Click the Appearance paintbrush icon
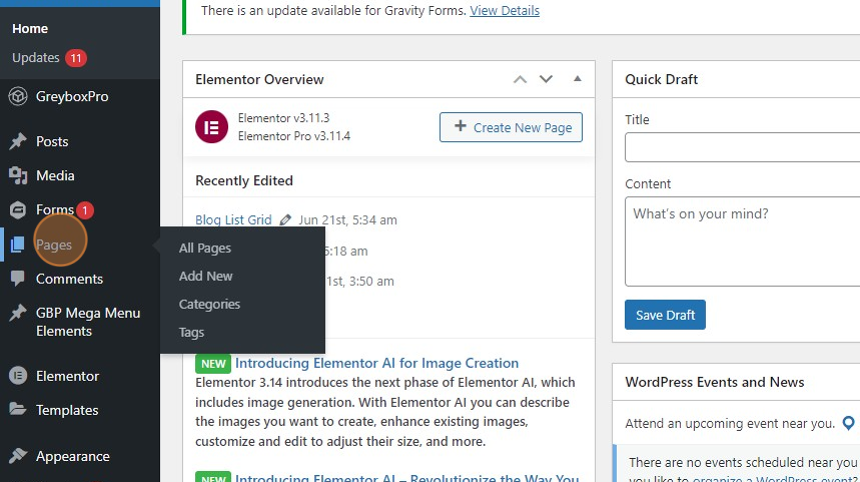This screenshot has height=482, width=860. [18, 456]
